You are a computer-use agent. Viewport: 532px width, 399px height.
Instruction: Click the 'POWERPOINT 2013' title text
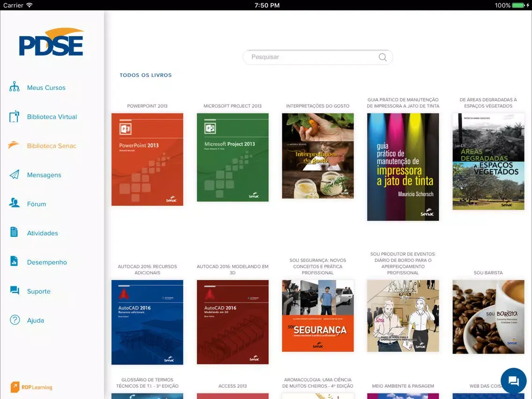point(147,106)
